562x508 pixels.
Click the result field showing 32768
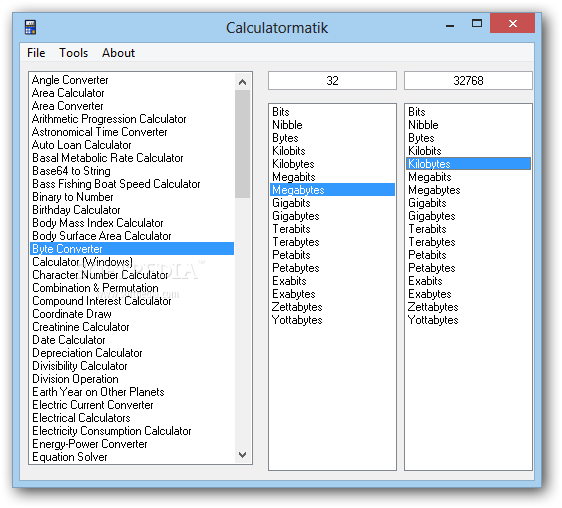pos(468,81)
